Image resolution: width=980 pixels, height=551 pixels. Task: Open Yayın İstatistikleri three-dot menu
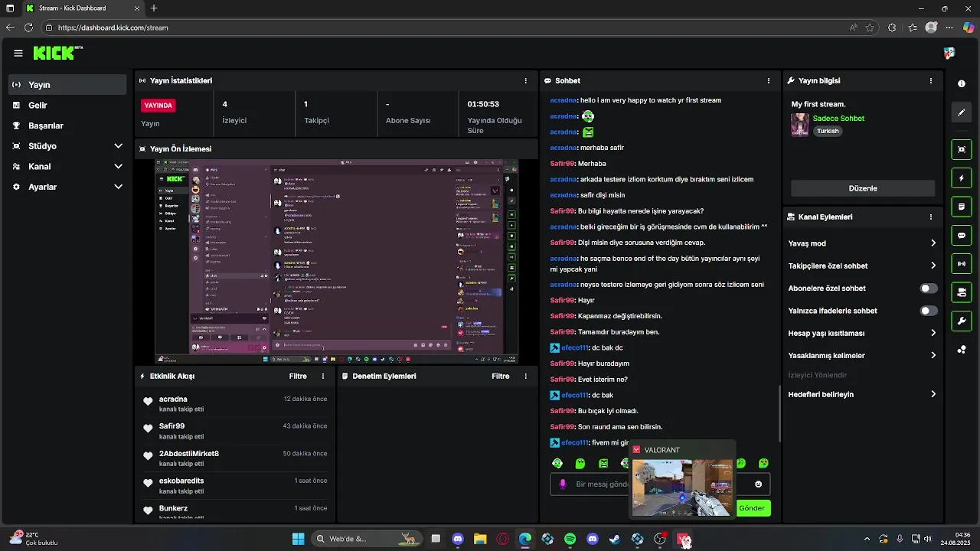pos(525,80)
